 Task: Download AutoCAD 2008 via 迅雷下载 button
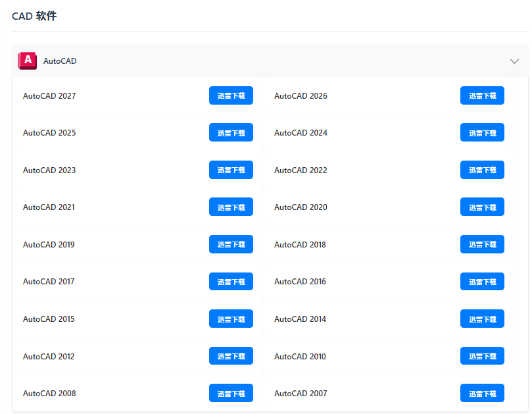pyautogui.click(x=231, y=393)
